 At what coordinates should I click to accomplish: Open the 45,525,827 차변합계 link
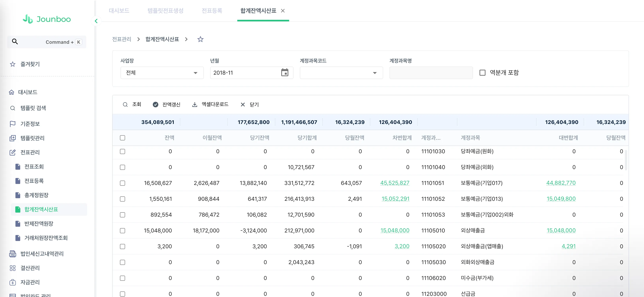(395, 183)
